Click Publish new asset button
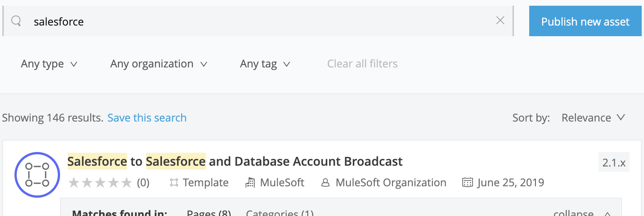 click(585, 21)
